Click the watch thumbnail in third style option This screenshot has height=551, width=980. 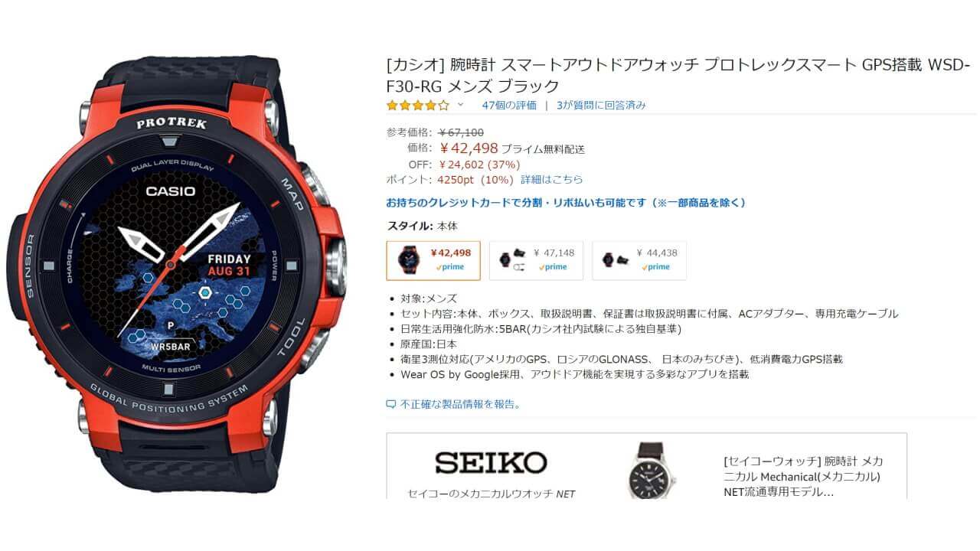click(612, 259)
